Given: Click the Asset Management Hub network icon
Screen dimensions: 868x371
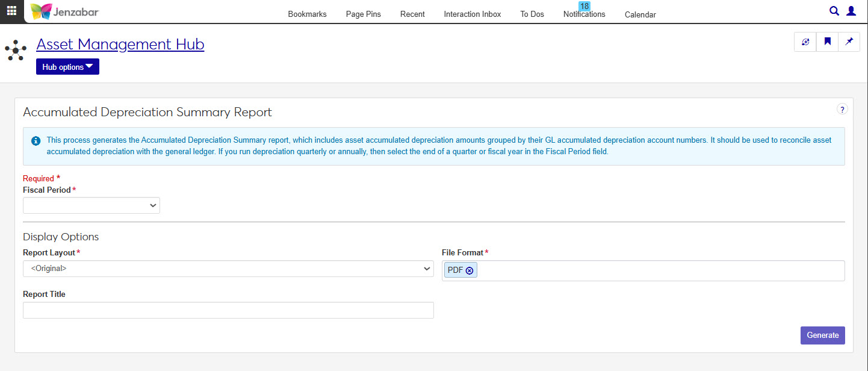Looking at the screenshot, I should [x=16, y=51].
